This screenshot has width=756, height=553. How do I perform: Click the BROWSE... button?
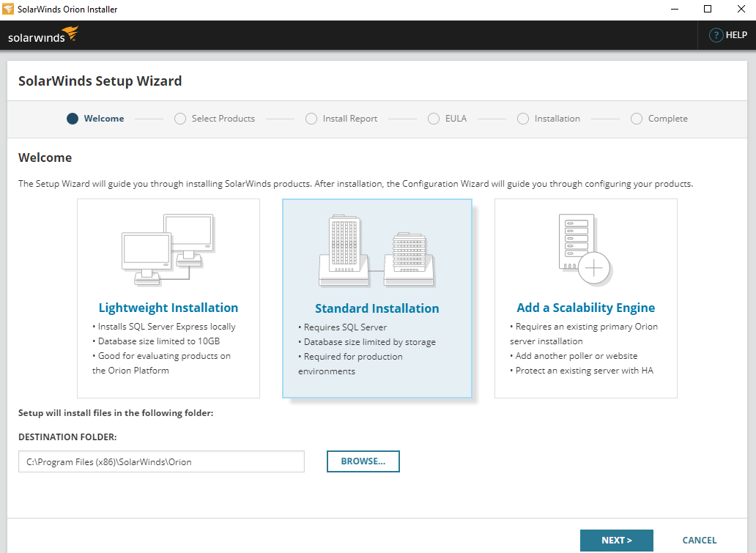pyautogui.click(x=363, y=461)
